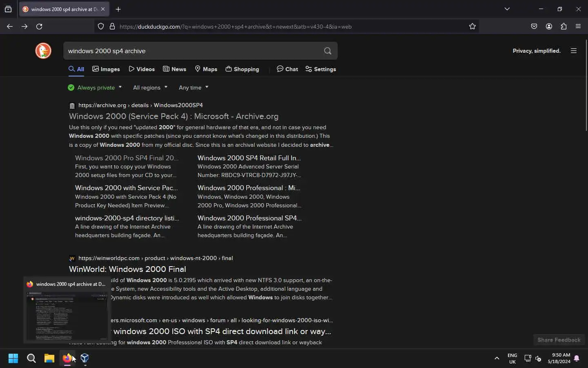Expand the All regions dropdown
This screenshot has width=588, height=368.
[150, 88]
